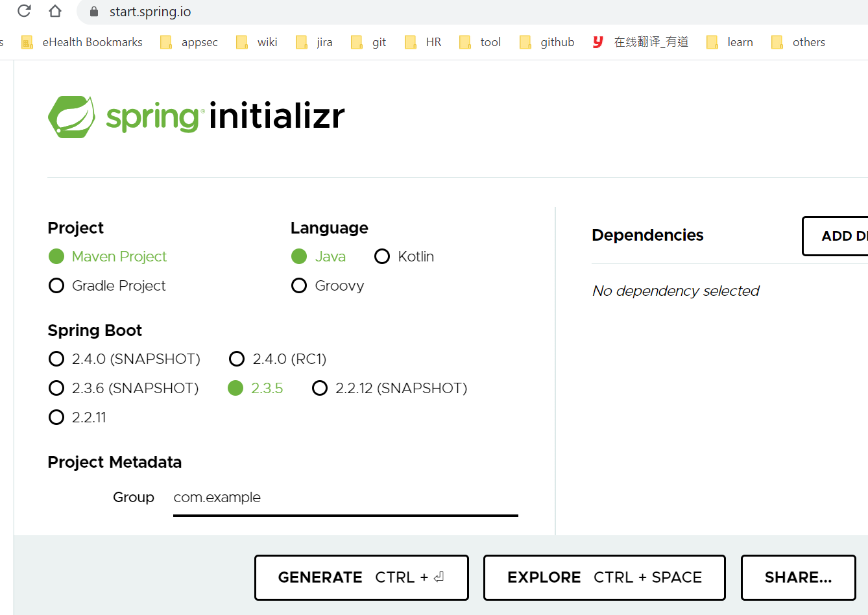Screen dimensions: 868x615
Task: Open the github bookmark folder
Action: 546,42
